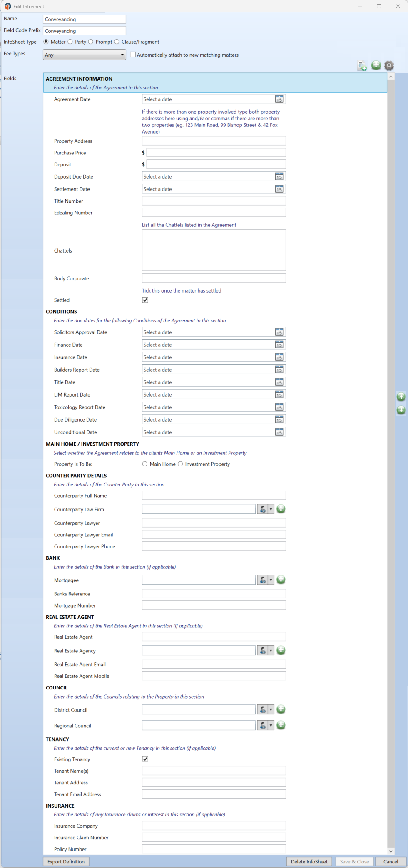Screen dimensions: 408x868
Task: Untick the Existing Tenancy checkbox
Action: (x=145, y=759)
